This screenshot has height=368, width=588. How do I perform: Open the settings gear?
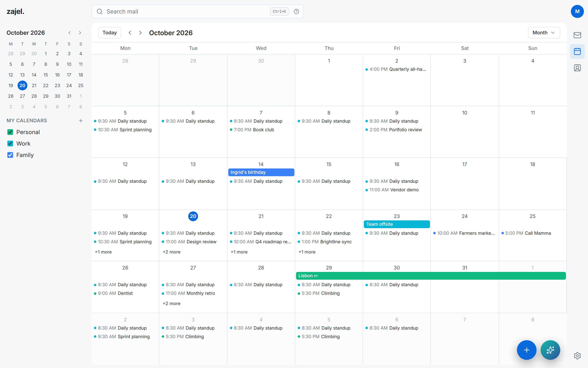pos(577,356)
